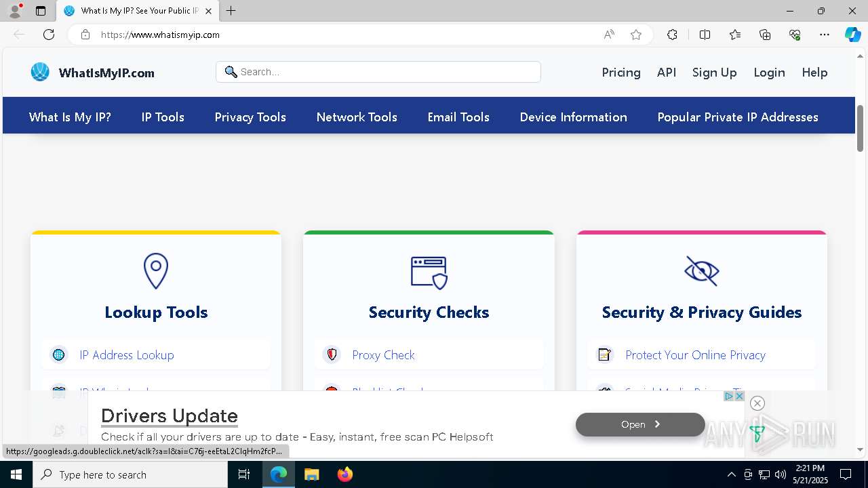The image size is (868, 488).
Task: Click the Windows taskbar search box
Action: [x=130, y=474]
